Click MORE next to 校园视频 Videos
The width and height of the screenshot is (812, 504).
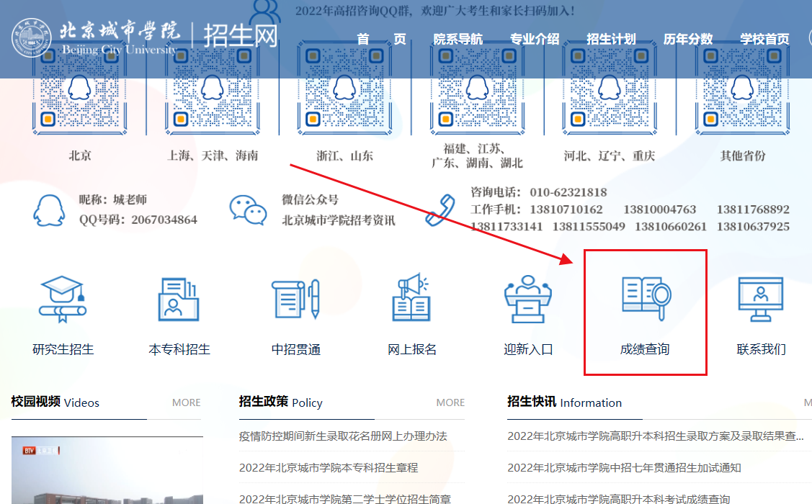pyautogui.click(x=186, y=402)
